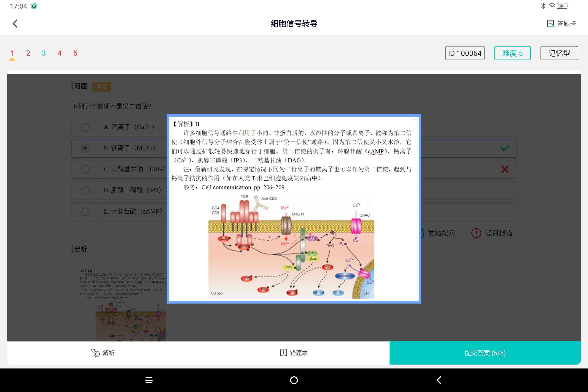Open the 答题卡 answer sheet

(561, 24)
